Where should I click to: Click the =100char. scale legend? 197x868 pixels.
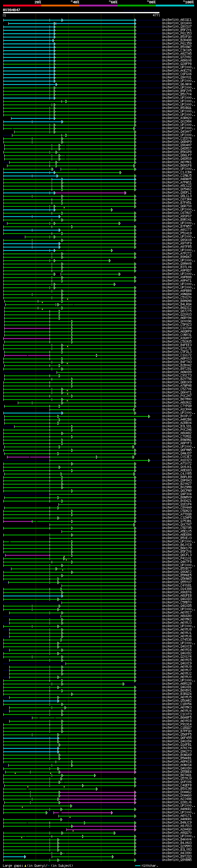(147, 866)
